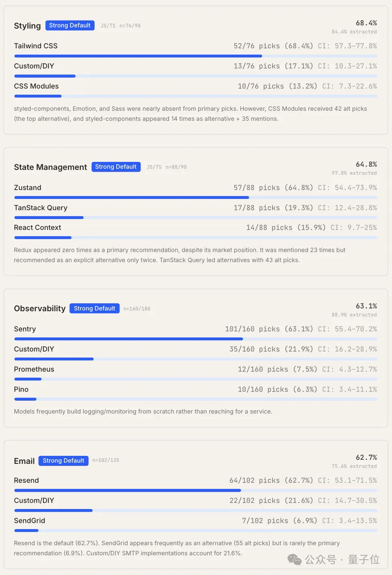Screen dimensions: 392x575
Task: Click the Resend progress bar
Action: [196, 490]
